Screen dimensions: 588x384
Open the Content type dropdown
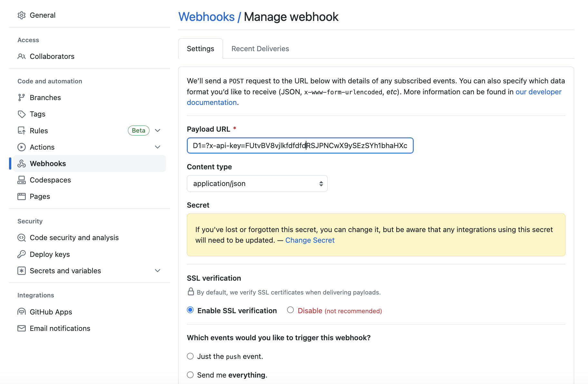257,183
